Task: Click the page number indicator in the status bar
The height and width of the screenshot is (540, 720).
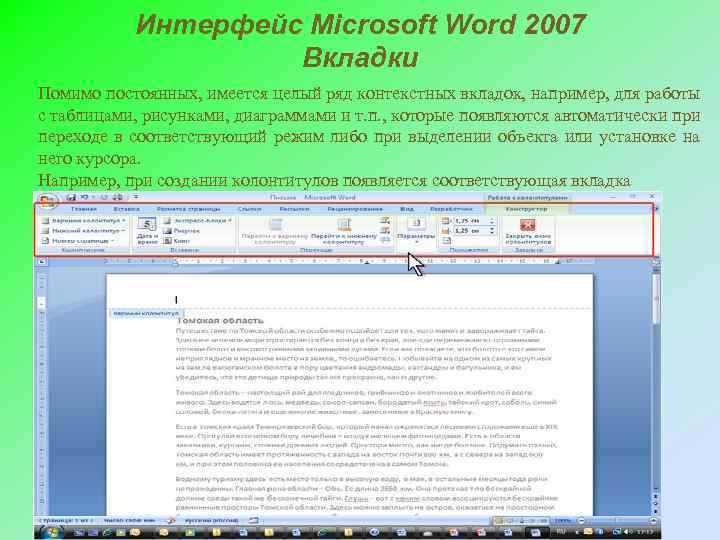Action: pos(66,520)
